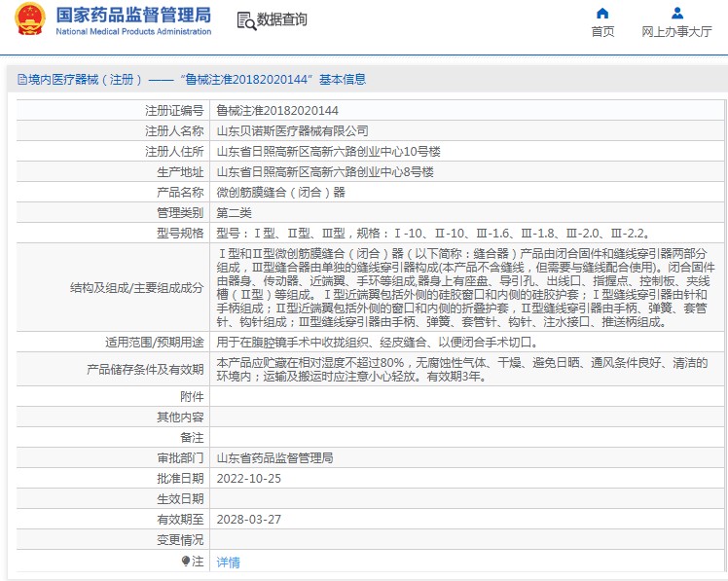Select 山东贝诺斯医疗器械有限公司 cell
This screenshot has height=581, width=728.
[x=293, y=131]
